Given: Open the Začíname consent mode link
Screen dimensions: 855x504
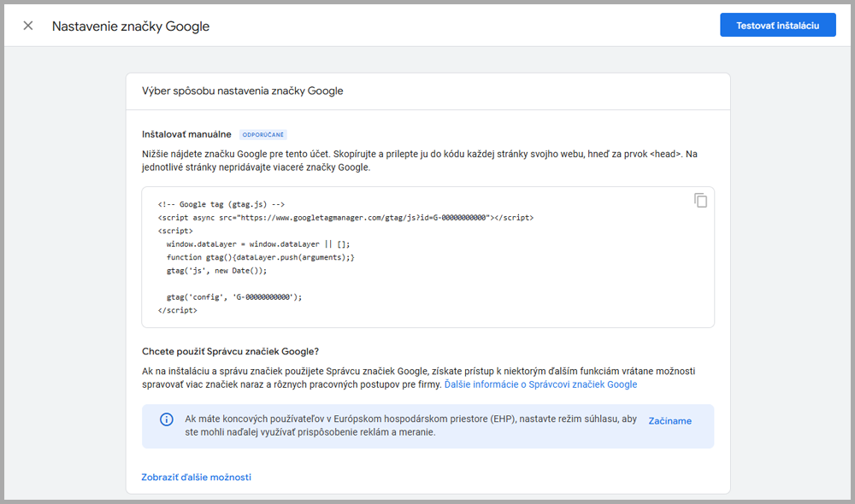Looking at the screenshot, I should [669, 420].
